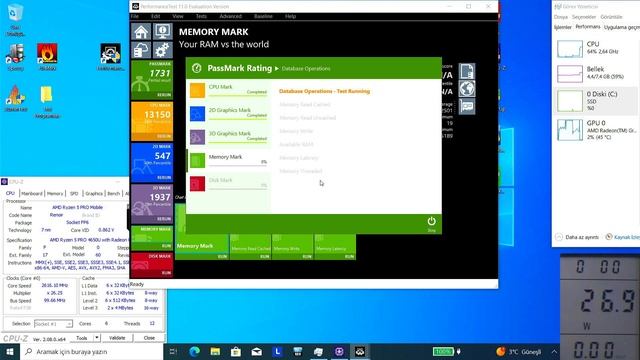The height and width of the screenshot is (360, 640).
Task: Open weather 3°C Güneşli widget
Action: click(519, 351)
